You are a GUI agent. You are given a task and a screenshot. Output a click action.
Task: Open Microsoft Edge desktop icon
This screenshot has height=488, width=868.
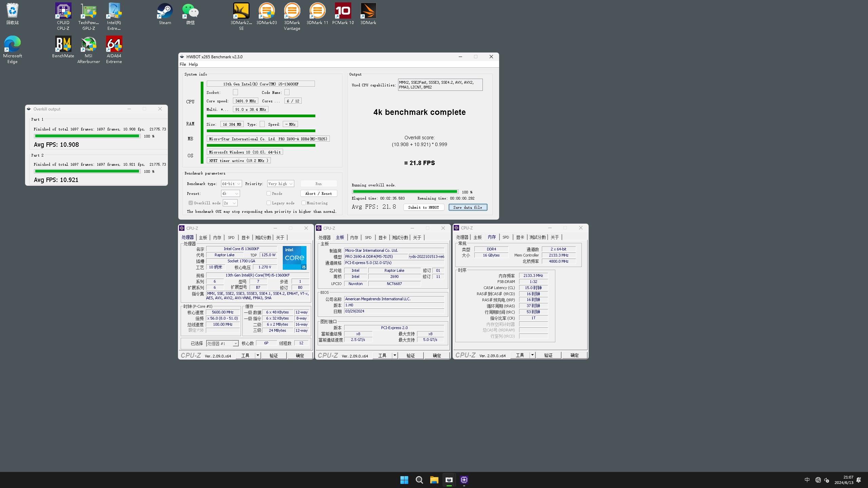13,50
